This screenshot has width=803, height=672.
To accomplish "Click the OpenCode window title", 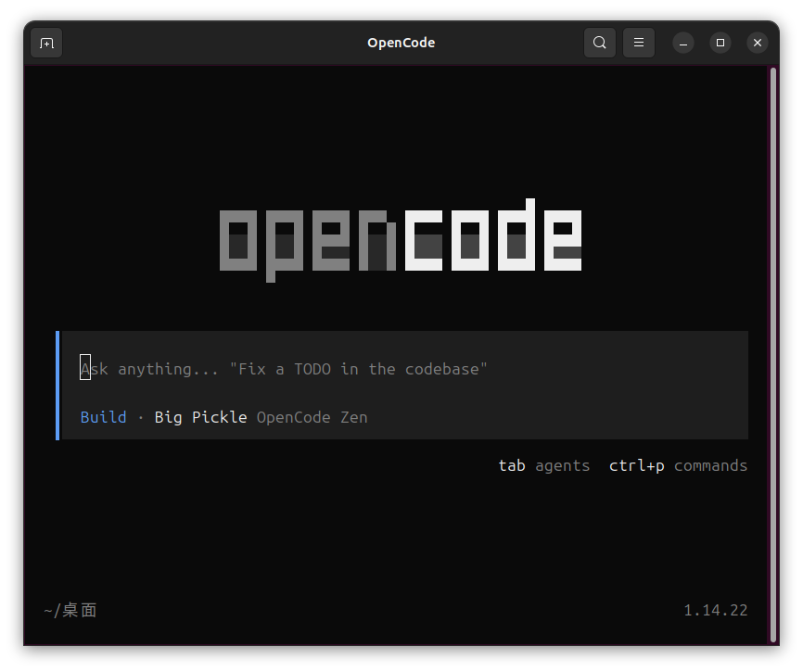I will [x=401, y=43].
